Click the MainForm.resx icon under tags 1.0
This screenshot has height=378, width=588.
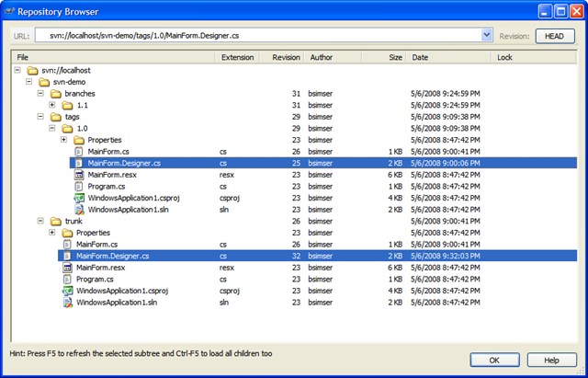[79, 175]
